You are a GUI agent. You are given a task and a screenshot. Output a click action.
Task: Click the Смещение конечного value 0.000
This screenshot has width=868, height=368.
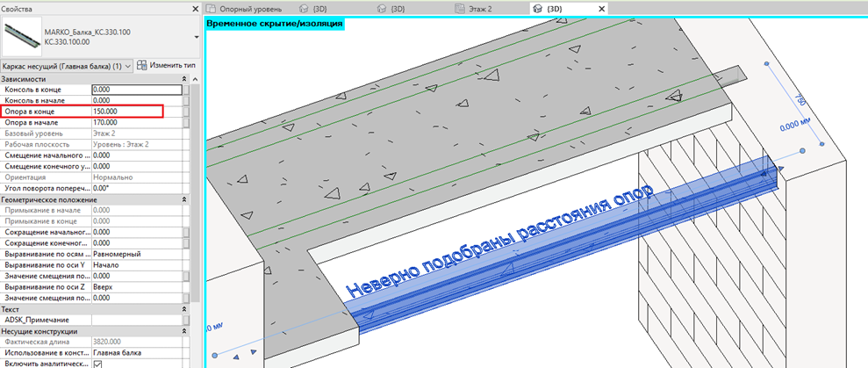click(137, 166)
